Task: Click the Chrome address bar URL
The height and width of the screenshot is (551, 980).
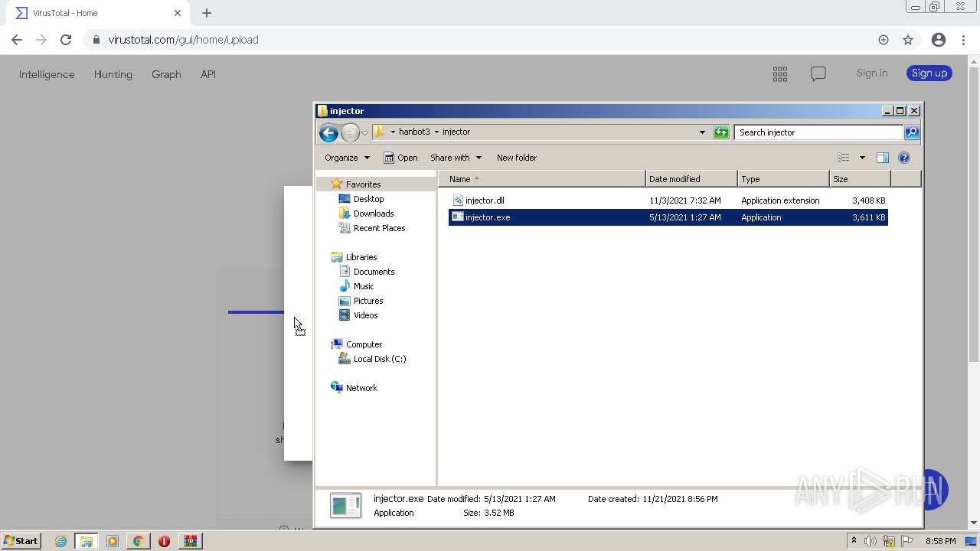Action: (183, 40)
